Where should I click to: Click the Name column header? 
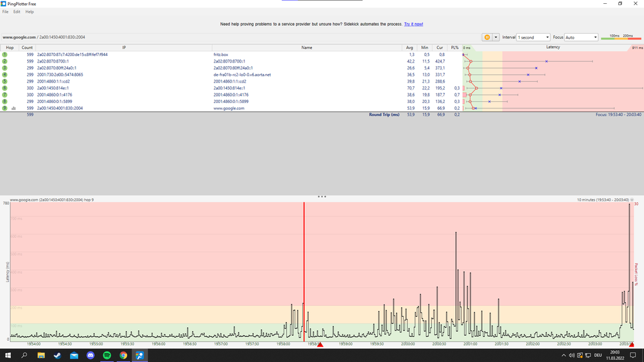(x=307, y=48)
